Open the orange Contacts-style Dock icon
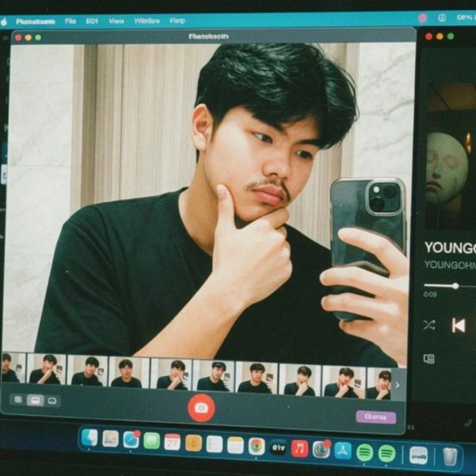Screen dimensions: 476x476 point(194,443)
